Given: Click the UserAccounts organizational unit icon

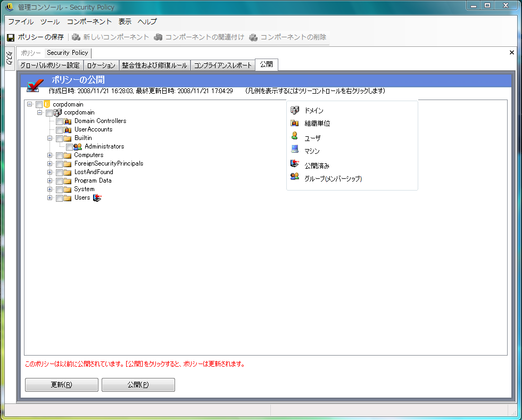Looking at the screenshot, I should (x=68, y=129).
